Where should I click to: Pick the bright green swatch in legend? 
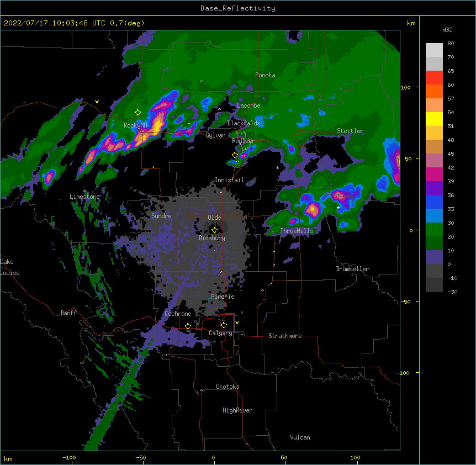(x=434, y=230)
